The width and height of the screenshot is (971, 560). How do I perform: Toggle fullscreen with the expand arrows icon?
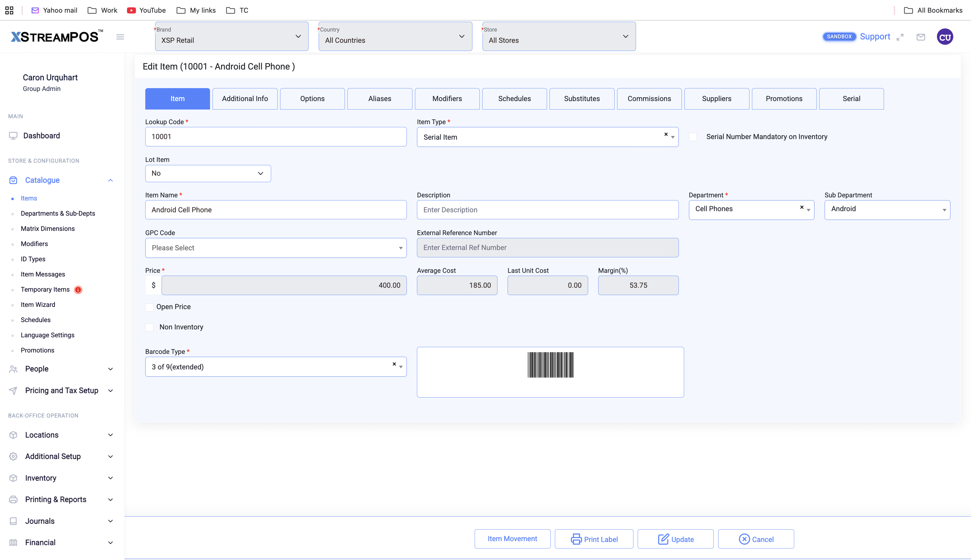900,37
